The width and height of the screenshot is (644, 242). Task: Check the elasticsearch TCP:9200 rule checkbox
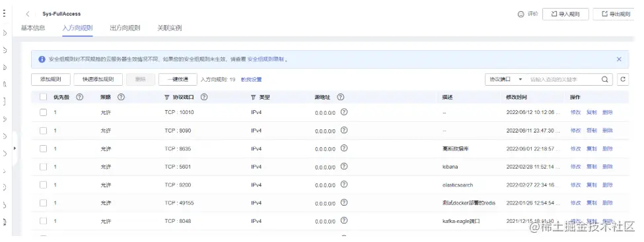[x=43, y=185]
